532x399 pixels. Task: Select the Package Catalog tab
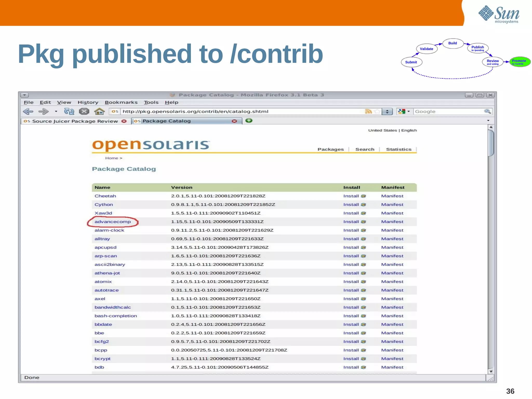coord(187,121)
